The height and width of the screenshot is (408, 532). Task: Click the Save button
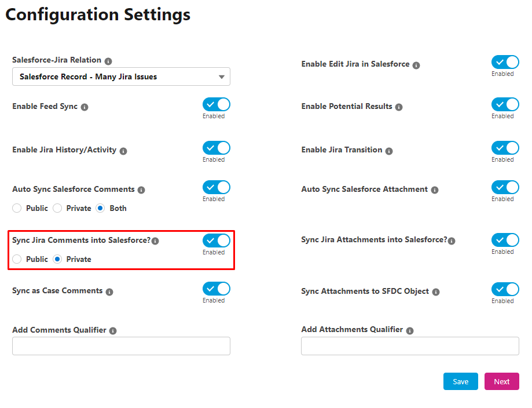click(460, 381)
